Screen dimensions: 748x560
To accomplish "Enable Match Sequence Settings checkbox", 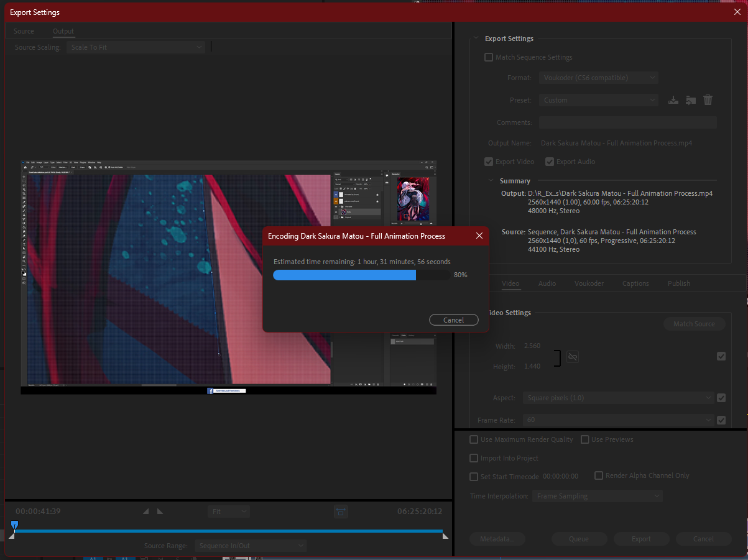I will click(x=489, y=57).
